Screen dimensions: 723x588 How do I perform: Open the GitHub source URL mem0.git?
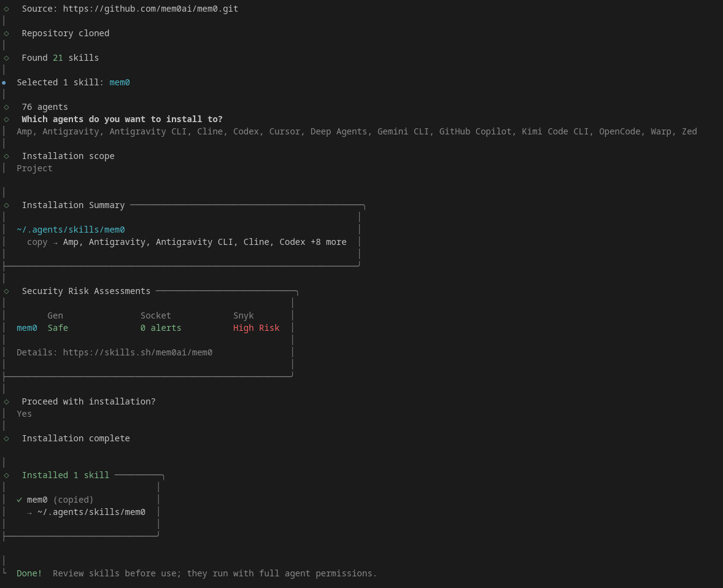click(x=150, y=9)
